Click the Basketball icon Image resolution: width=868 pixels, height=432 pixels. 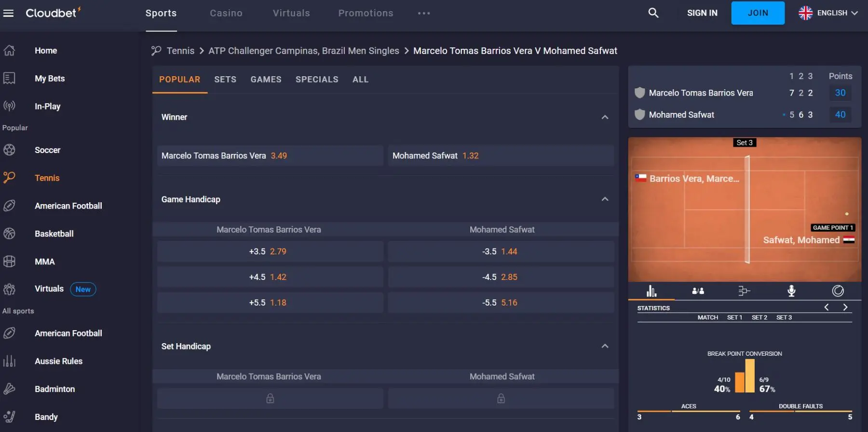coord(9,234)
